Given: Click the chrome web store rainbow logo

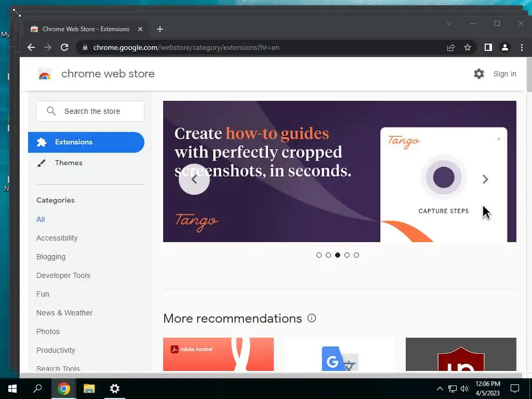Looking at the screenshot, I should click(45, 74).
